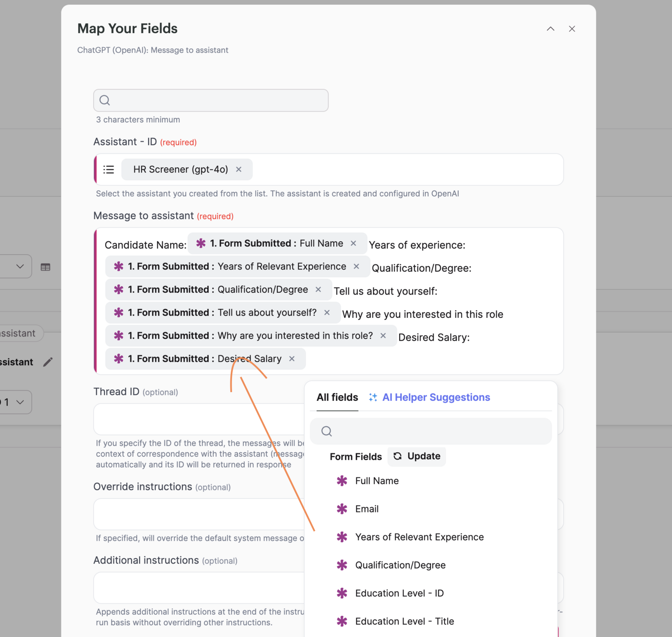
Task: Open the chevron dropdown in the left sidebar
Action: tap(19, 266)
